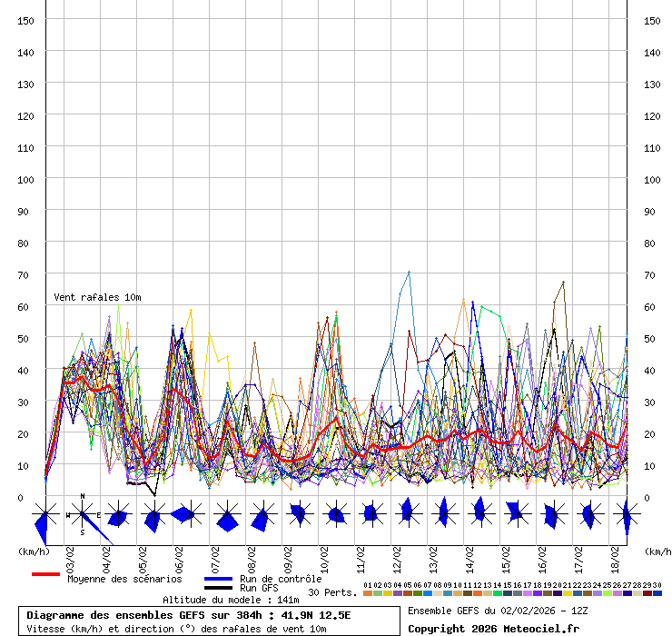Select the wind rose between 09/02 and 10/02
The width and height of the screenshot is (672, 636).
coord(298,514)
